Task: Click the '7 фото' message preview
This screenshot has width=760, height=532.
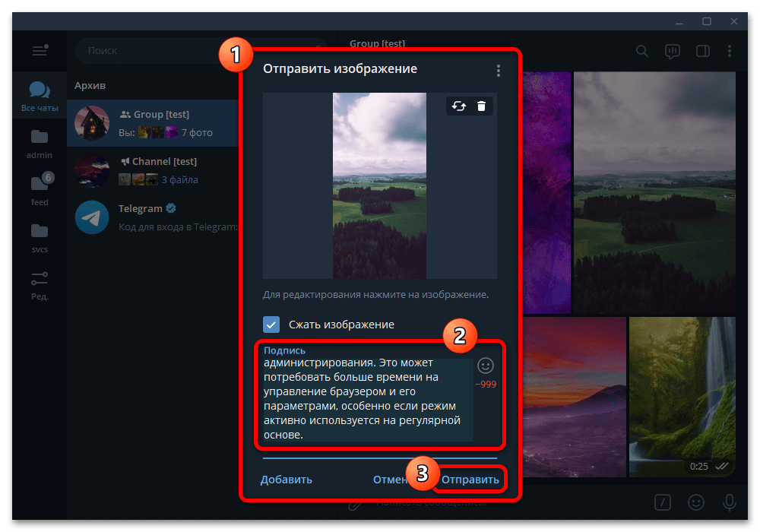Action: coord(197,132)
